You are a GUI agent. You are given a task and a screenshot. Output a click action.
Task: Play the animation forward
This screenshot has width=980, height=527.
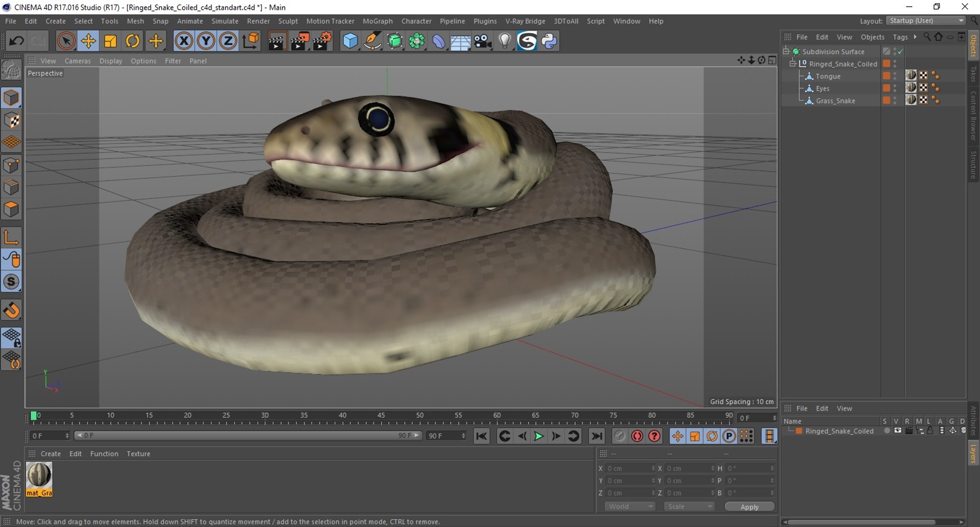tap(538, 436)
